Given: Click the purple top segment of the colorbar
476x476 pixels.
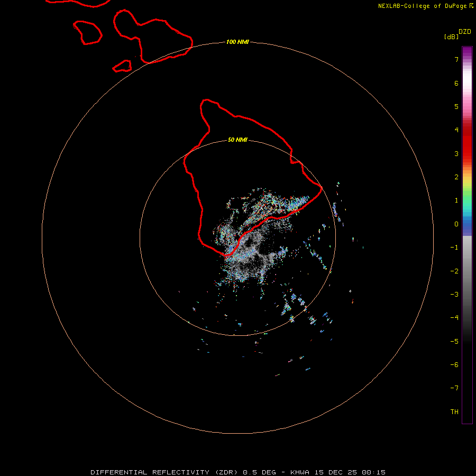Looking at the screenshot, I should [467, 53].
